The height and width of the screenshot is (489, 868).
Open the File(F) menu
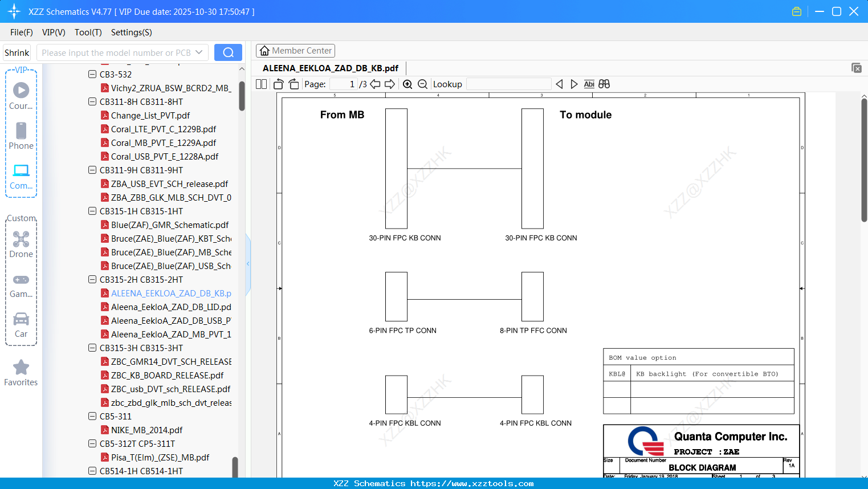tap(22, 32)
